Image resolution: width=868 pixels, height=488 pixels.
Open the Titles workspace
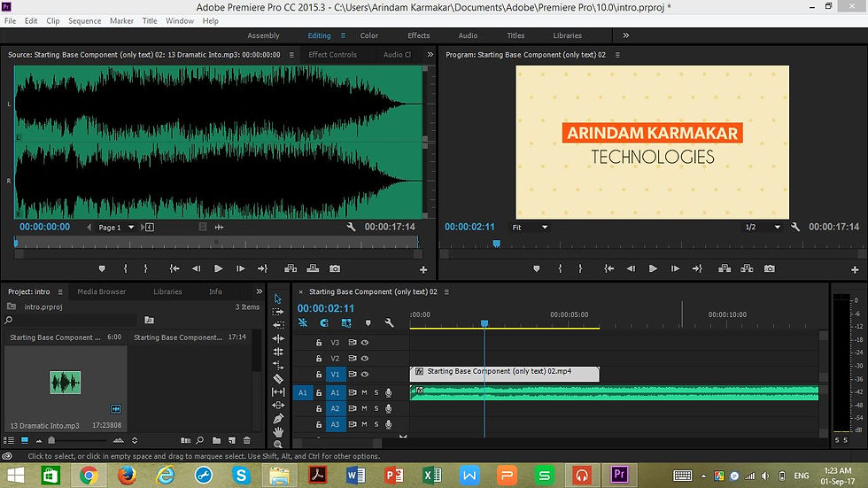pos(515,35)
